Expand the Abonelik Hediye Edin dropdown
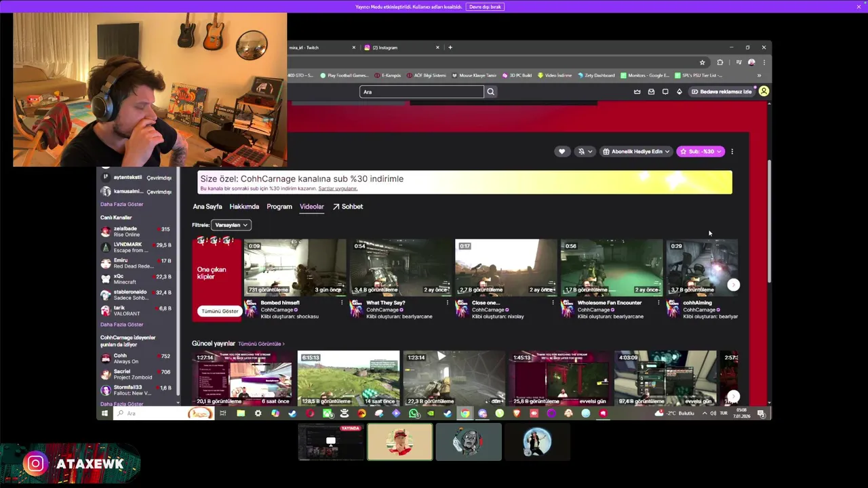This screenshot has height=488, width=868. (636, 151)
